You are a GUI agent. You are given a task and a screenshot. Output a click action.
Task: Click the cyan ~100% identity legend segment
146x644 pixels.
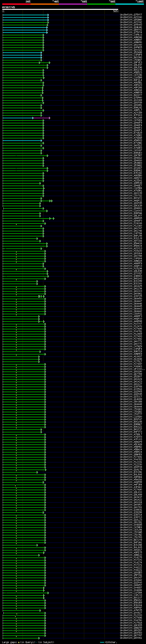[130, 4]
